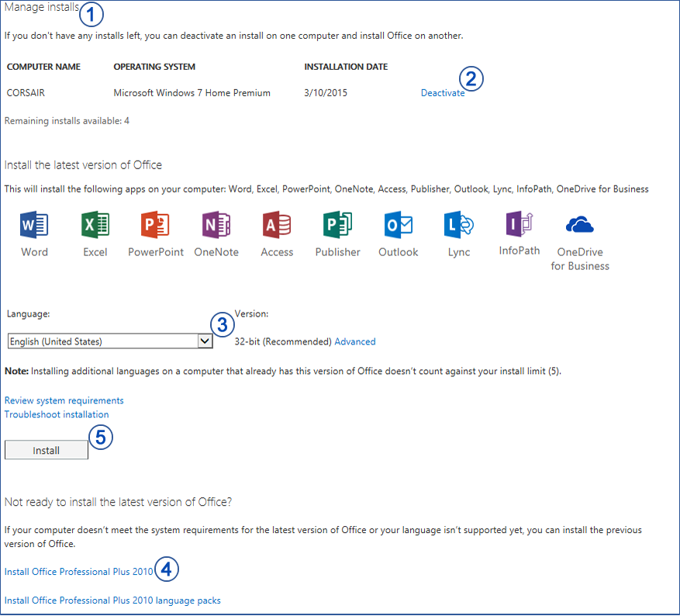The image size is (680, 616).
Task: Click the Publisher app icon
Action: [337, 225]
